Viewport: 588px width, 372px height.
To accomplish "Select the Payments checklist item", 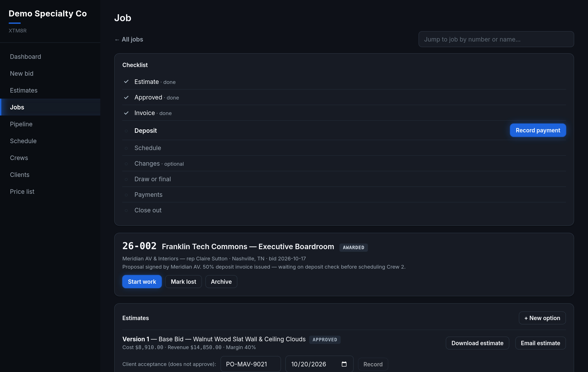I will click(x=344, y=195).
